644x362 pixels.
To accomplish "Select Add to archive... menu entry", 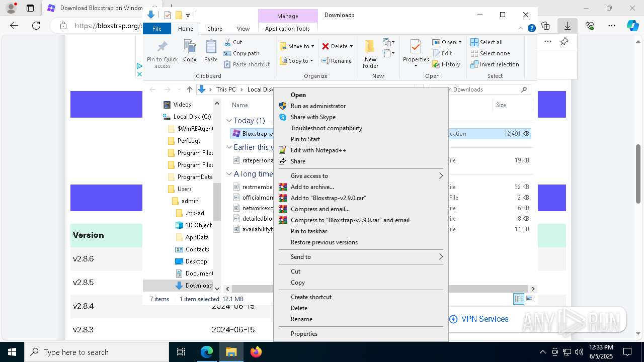I will [361, 187].
